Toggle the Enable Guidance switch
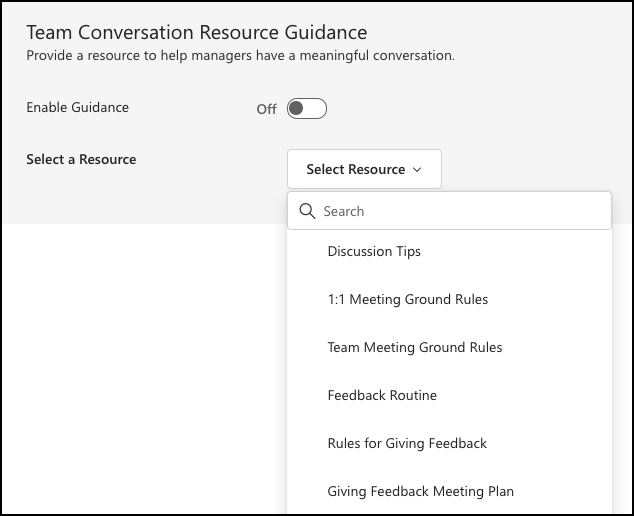This screenshot has width=634, height=516. click(307, 109)
